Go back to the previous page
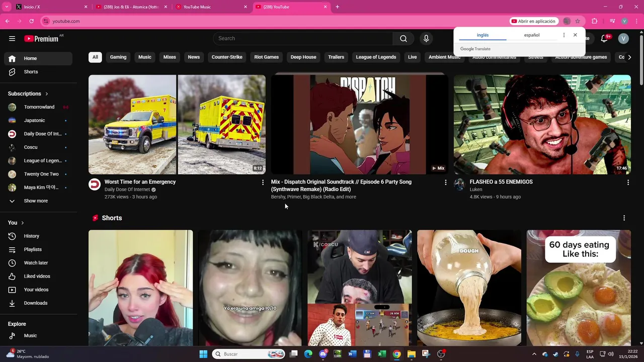The image size is (644, 362). point(8,21)
